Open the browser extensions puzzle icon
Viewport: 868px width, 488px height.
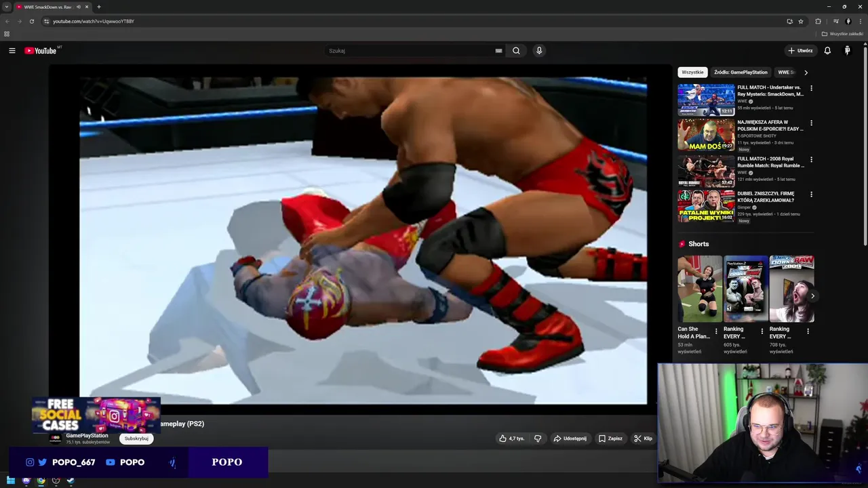click(x=818, y=21)
